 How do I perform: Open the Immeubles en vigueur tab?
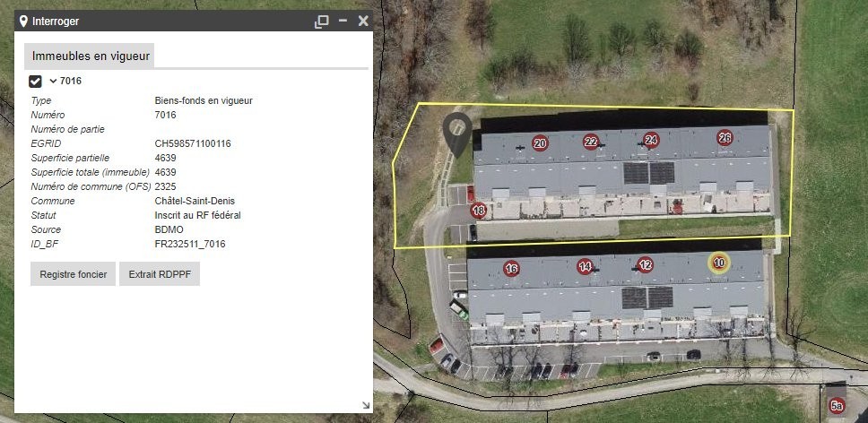89,56
